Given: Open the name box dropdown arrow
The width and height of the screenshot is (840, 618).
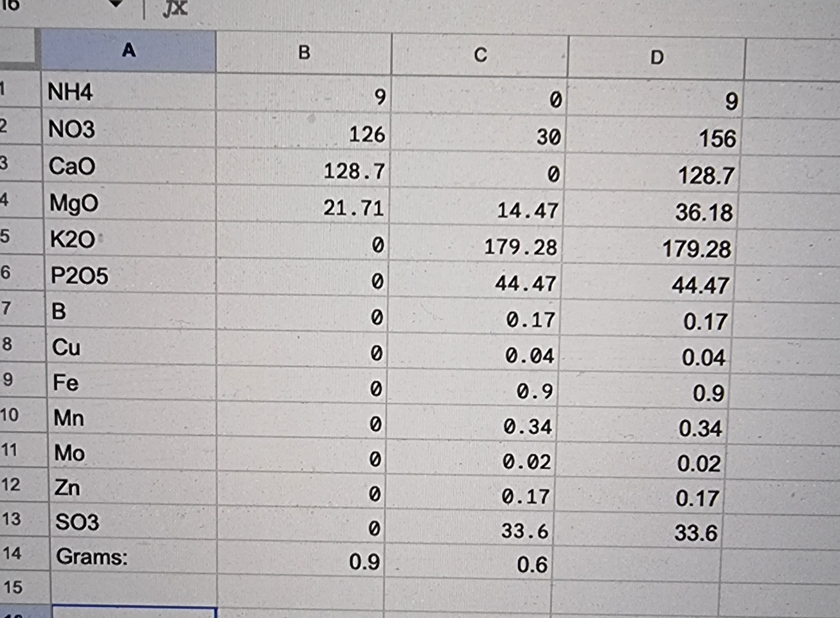Looking at the screenshot, I should click(116, 4).
